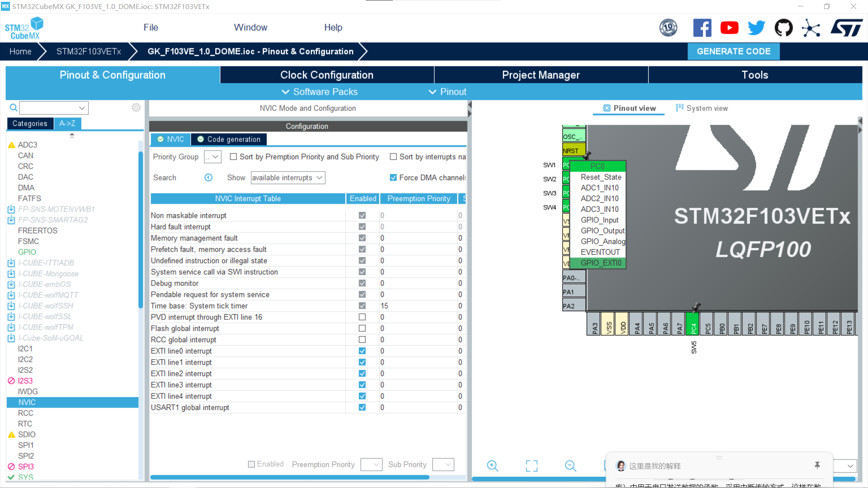The height and width of the screenshot is (488, 868).
Task: Click the GENERATE CODE button
Action: tap(733, 52)
